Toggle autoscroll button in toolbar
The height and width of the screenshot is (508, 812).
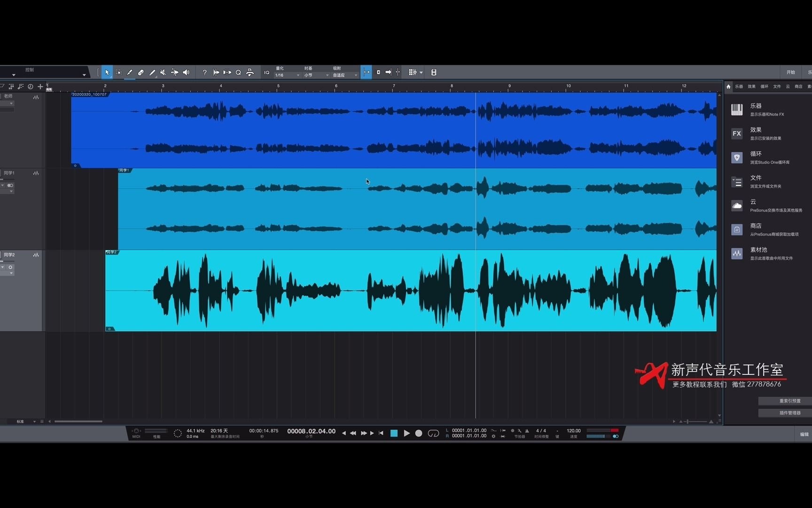point(378,72)
